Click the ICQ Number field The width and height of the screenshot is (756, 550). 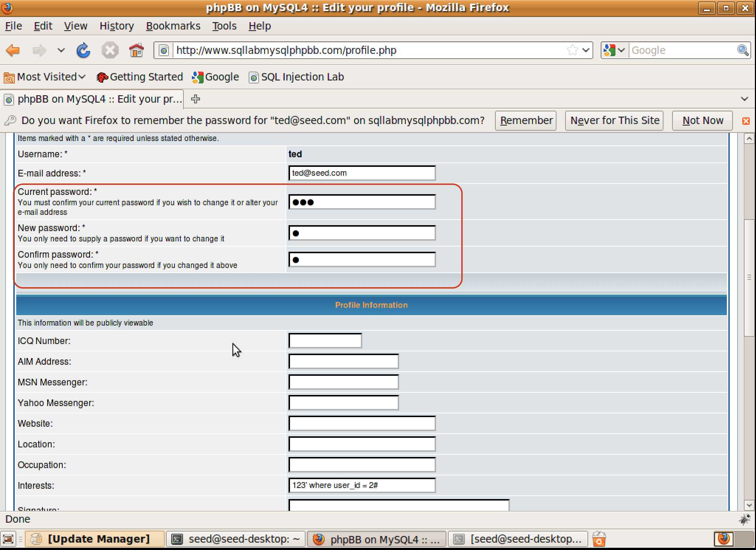(x=325, y=341)
